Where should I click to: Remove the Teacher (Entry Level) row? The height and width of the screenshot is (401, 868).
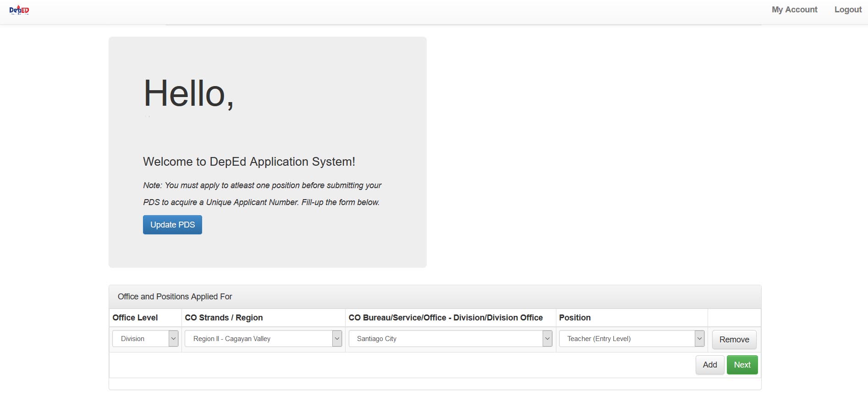pos(734,340)
